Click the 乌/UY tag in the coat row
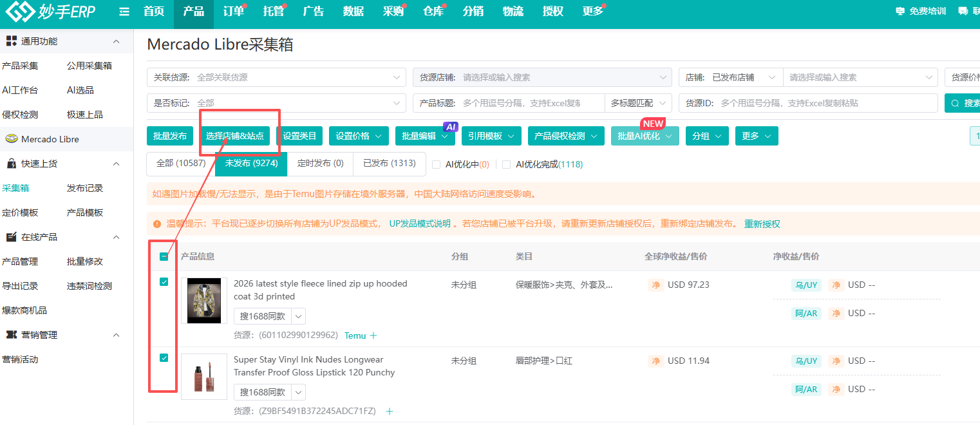The image size is (980, 425). [x=806, y=285]
